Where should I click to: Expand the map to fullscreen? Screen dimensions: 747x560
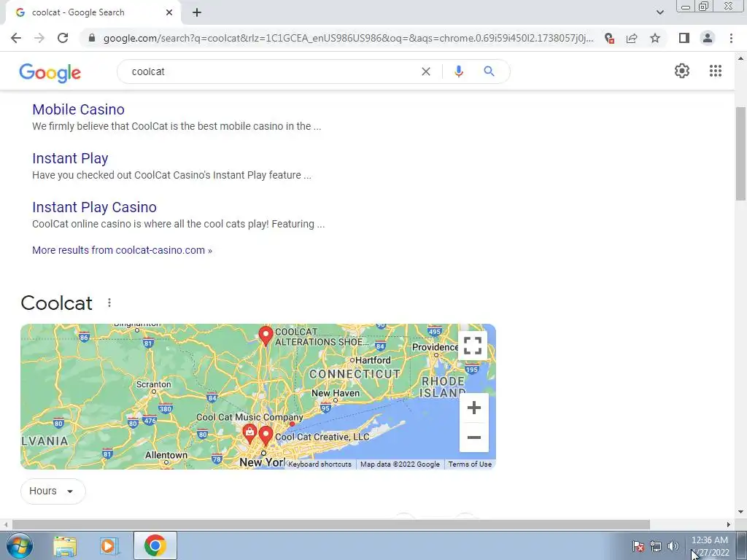tap(473, 346)
